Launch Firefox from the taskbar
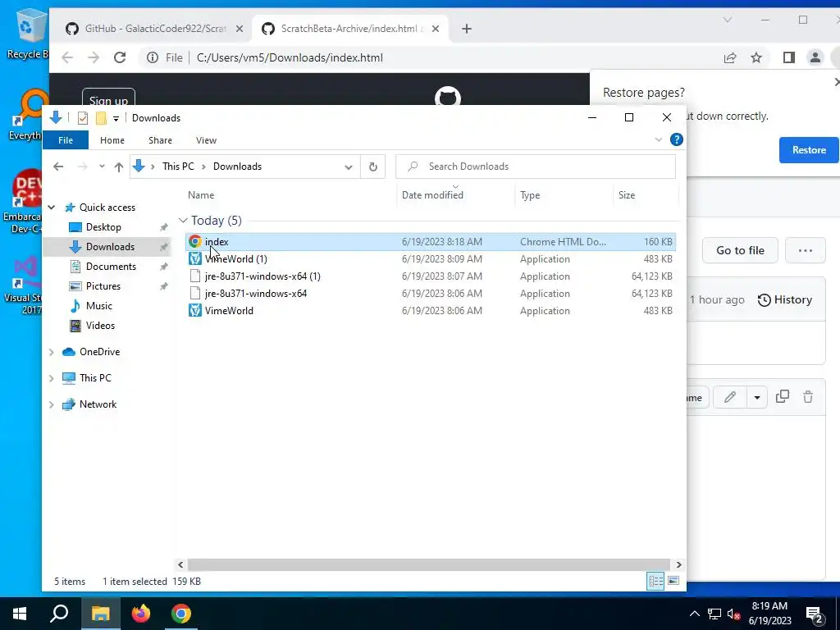The height and width of the screenshot is (630, 840). (141, 614)
